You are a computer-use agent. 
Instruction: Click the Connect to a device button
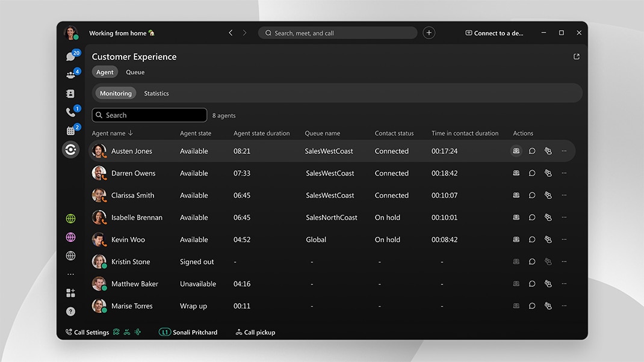pos(495,33)
